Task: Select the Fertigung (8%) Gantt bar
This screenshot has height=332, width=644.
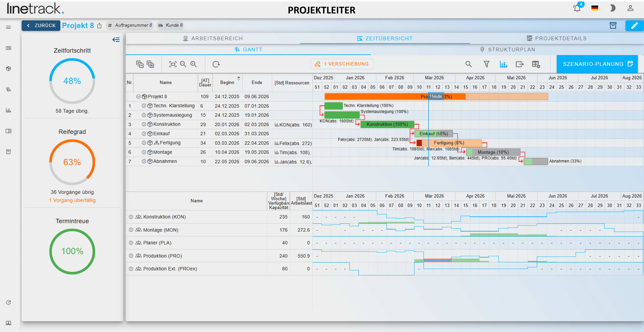Action: click(x=449, y=143)
